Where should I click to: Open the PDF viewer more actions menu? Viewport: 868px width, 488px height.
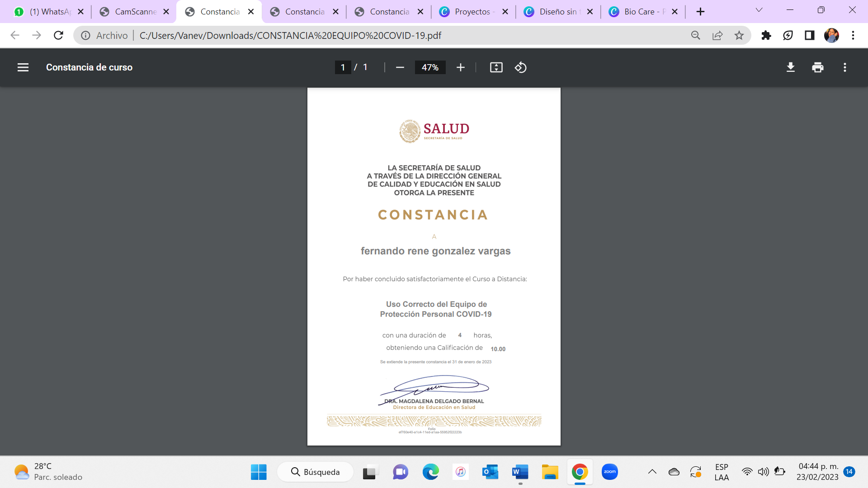(x=844, y=67)
